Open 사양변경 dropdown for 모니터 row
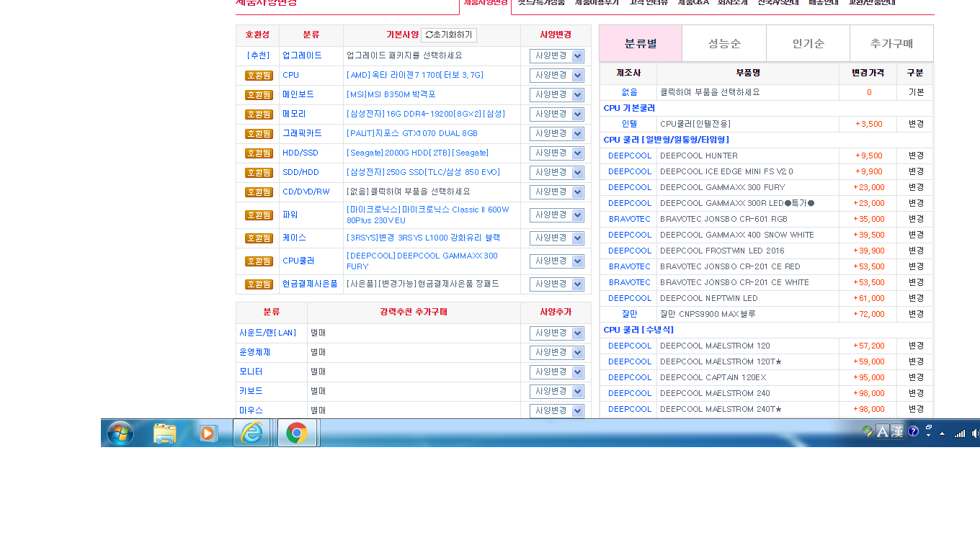 [x=556, y=372]
